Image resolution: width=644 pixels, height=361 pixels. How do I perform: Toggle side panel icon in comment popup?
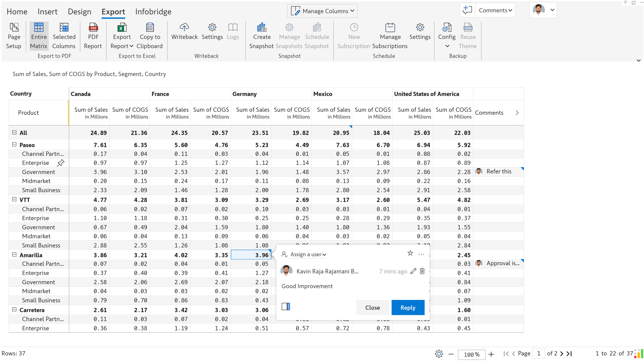coord(286,306)
